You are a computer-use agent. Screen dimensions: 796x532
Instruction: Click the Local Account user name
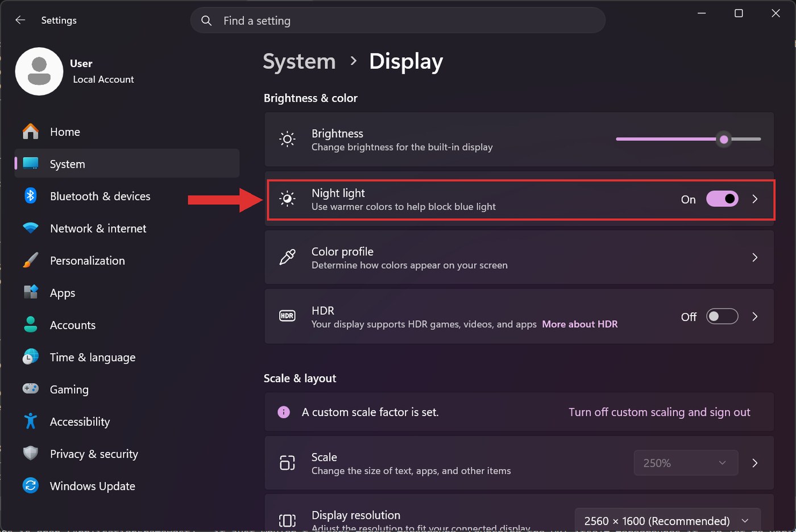pos(103,80)
